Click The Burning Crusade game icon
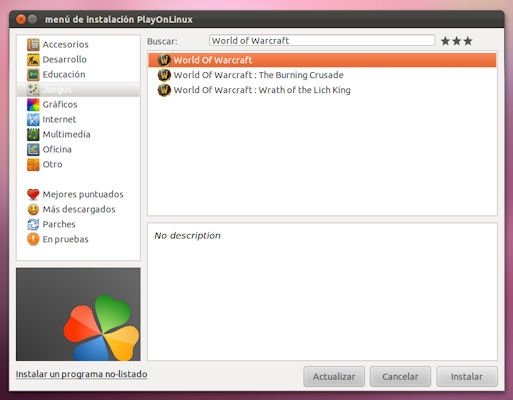The height and width of the screenshot is (400, 513). [x=164, y=75]
